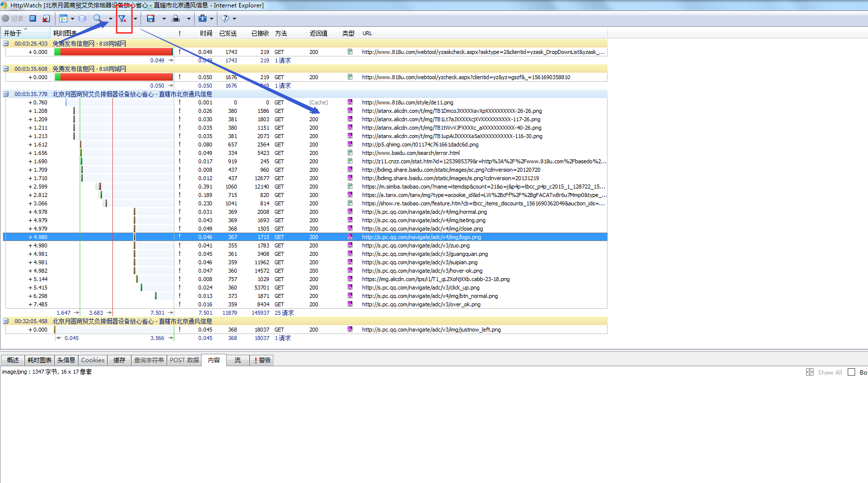Collapse the 00:32:05.458 page group
The height and width of the screenshot is (483, 868).
coord(6,321)
